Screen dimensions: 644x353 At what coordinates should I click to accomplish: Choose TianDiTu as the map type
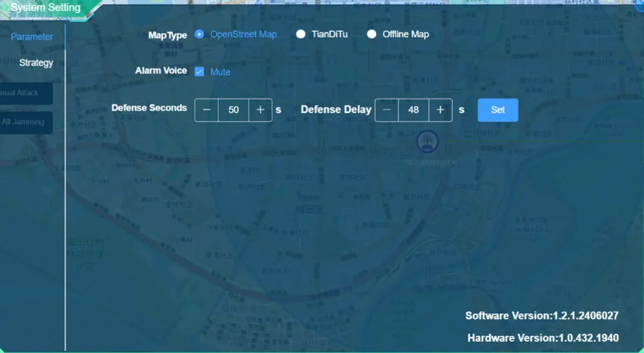click(x=301, y=34)
